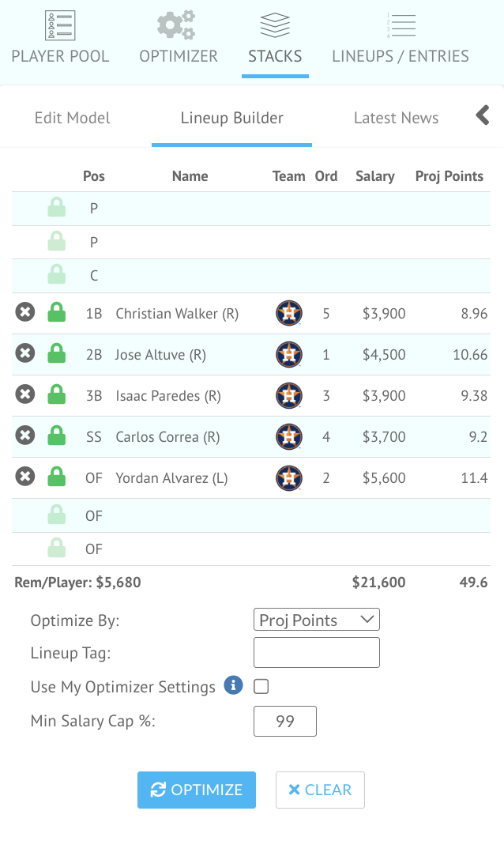This screenshot has height=841, width=504.
Task: Open the Latest News tab
Action: coord(396,119)
